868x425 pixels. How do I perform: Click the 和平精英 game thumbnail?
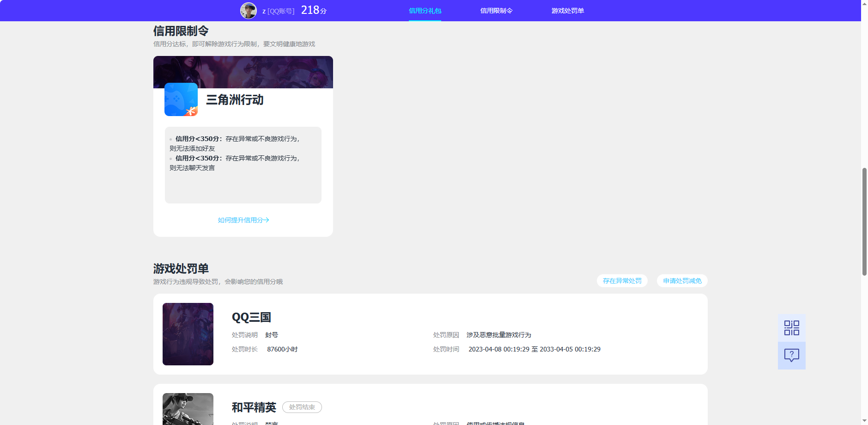click(x=188, y=409)
